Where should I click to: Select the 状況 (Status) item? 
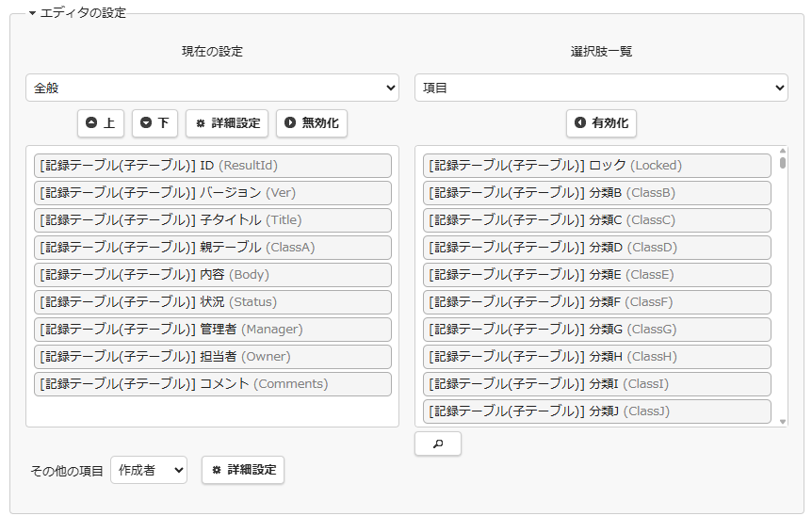[213, 302]
